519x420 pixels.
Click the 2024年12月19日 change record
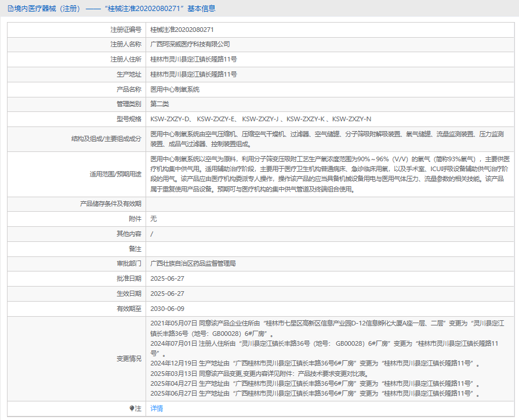(315, 363)
